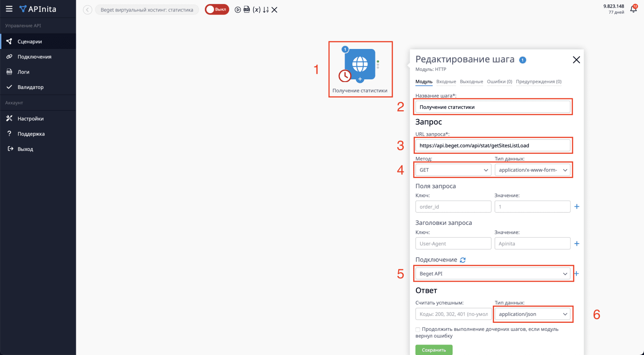Click the notifications bell icon
The height and width of the screenshot is (355, 644).
click(x=633, y=9)
